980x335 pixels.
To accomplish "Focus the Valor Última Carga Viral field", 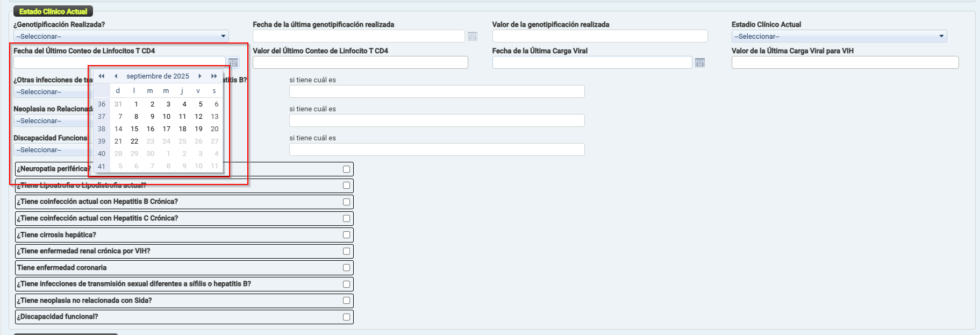I will tap(845, 62).
